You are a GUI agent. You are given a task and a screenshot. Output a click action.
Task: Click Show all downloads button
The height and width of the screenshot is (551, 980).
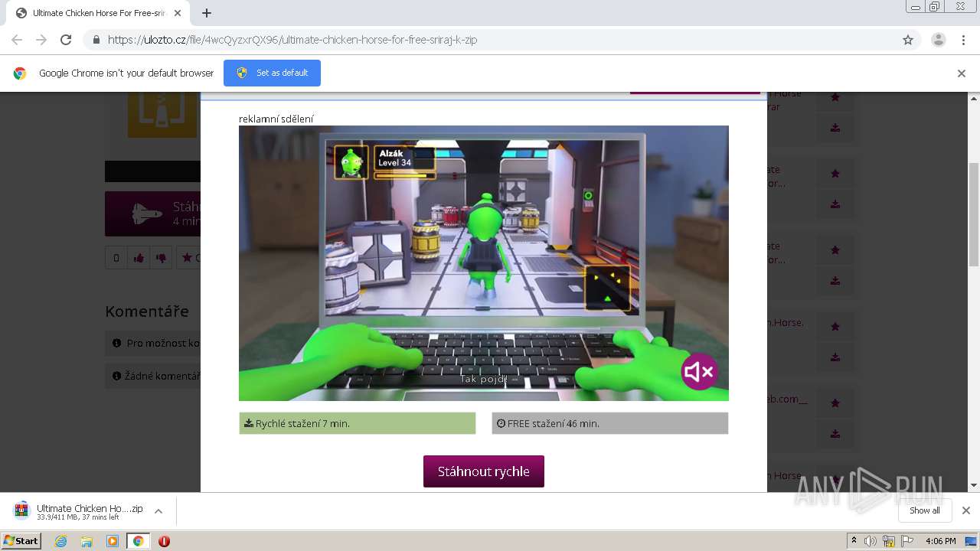925,510
